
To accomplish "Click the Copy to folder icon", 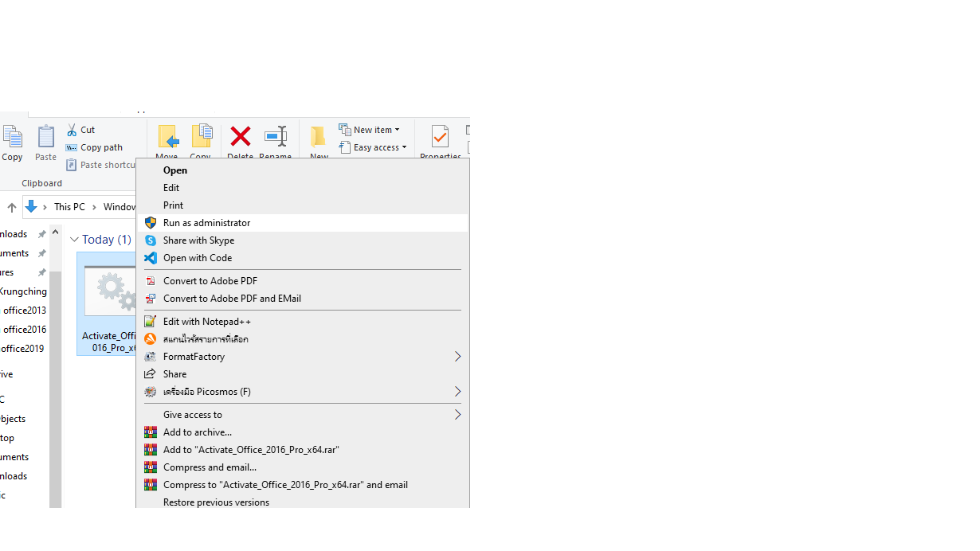I will (201, 137).
